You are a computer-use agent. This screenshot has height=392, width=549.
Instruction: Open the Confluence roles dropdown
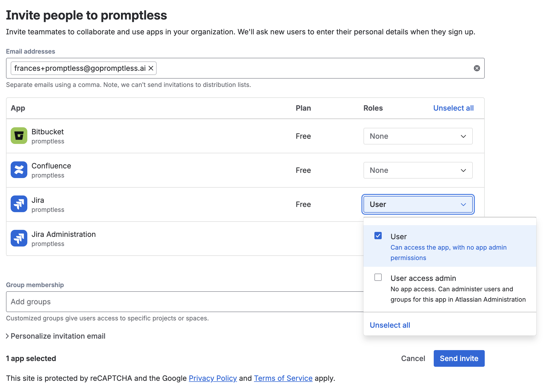pyautogui.click(x=418, y=170)
